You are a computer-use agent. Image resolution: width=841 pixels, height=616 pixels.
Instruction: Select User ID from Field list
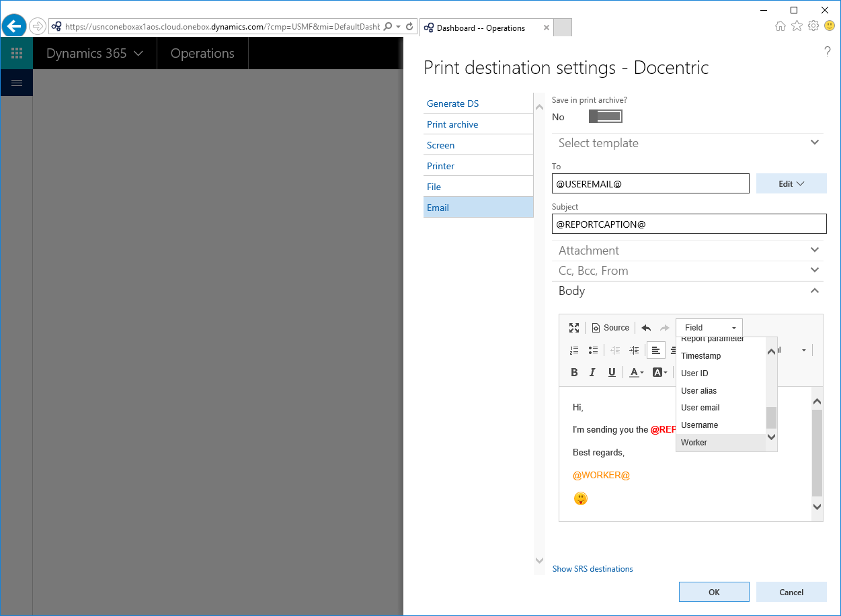click(x=721, y=373)
